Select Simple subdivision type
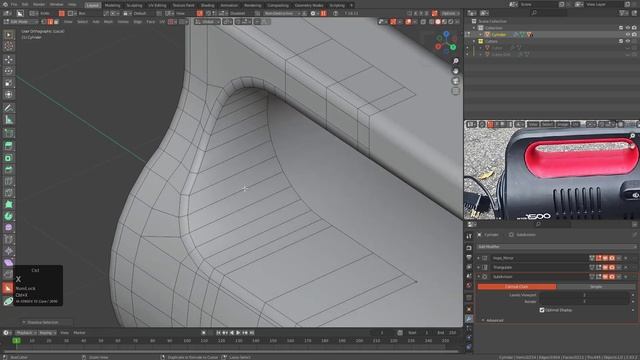The image size is (640, 360). point(596,287)
